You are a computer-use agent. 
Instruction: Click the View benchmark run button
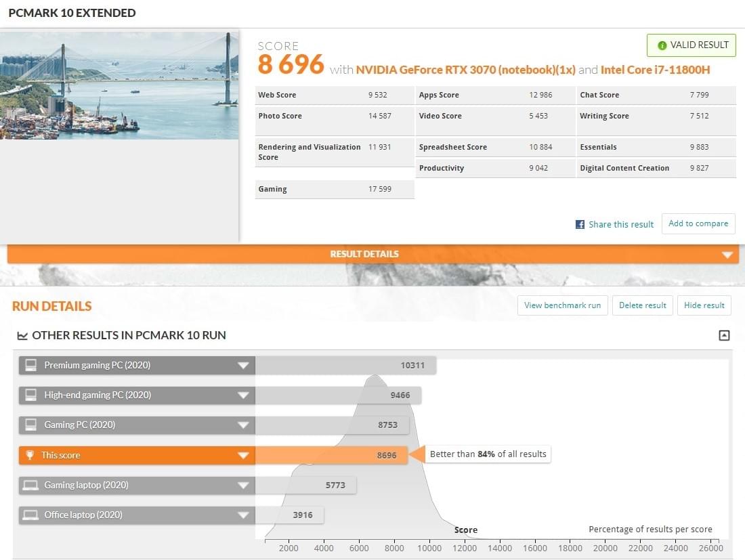(563, 305)
